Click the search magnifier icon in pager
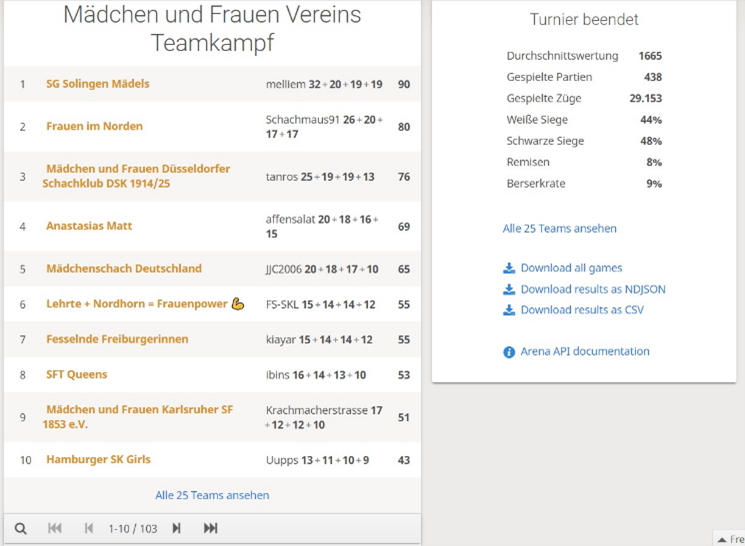The height and width of the screenshot is (546, 745). tap(20, 528)
